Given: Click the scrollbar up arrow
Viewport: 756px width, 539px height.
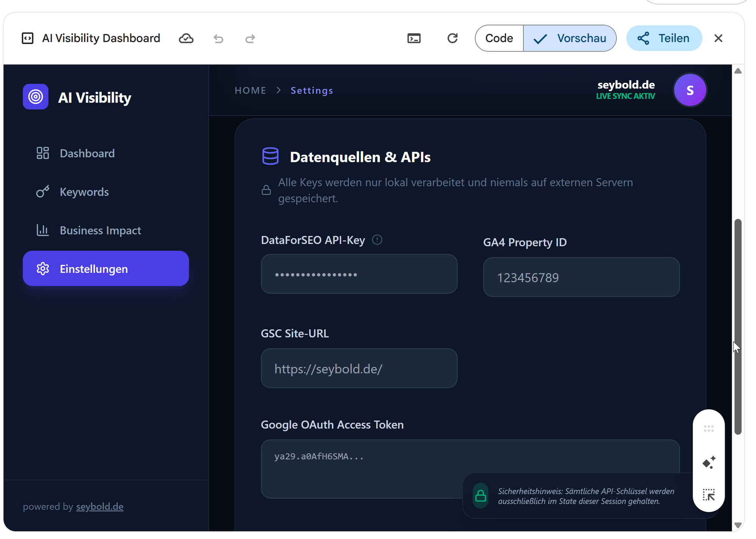Looking at the screenshot, I should 738,71.
